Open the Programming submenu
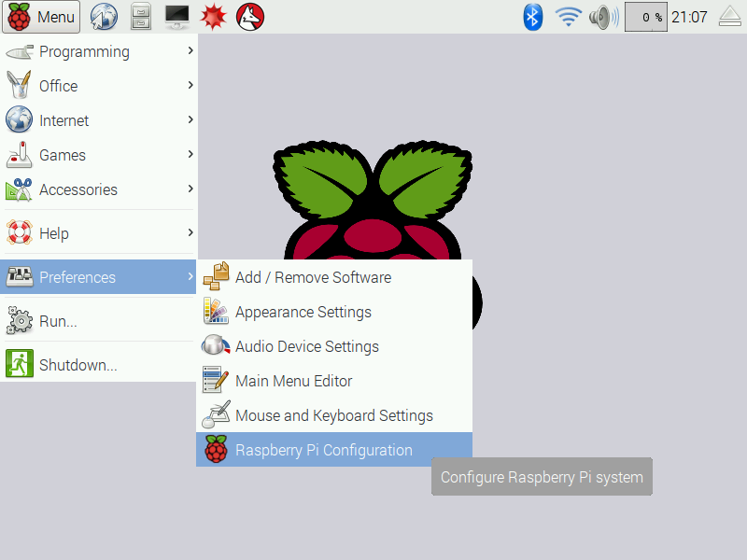747x560 pixels. pos(99,51)
